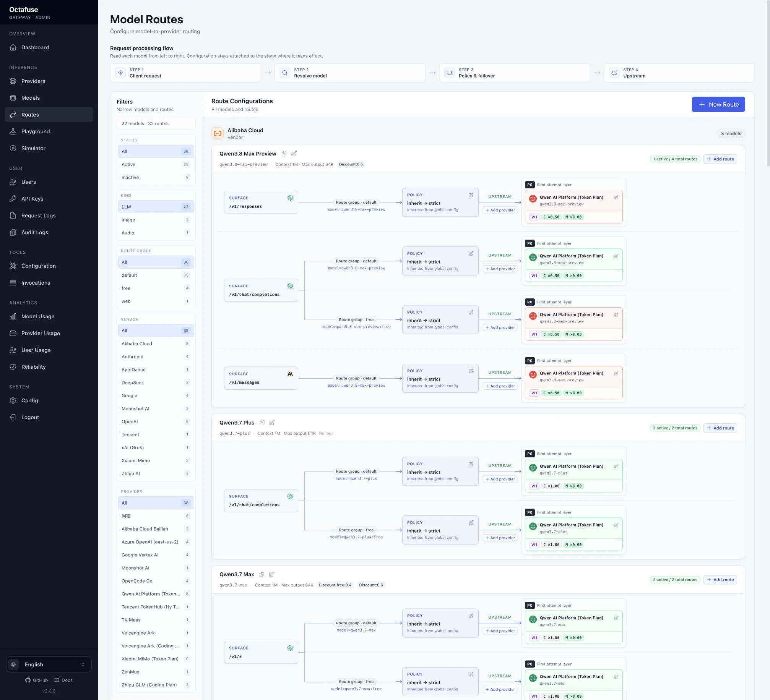Add route to Qwen3.7 Max
Screen dimensions: 770x700
point(720,580)
